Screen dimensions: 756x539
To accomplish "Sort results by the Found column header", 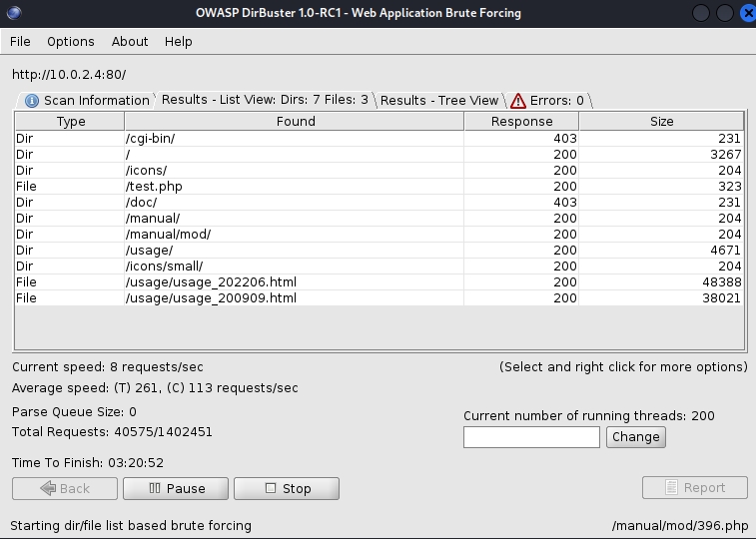I will (x=295, y=122).
